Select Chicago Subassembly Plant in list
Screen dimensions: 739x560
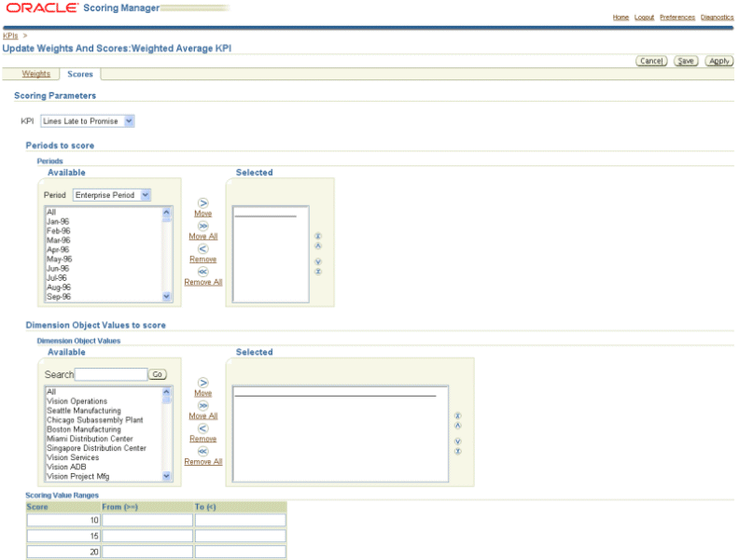(95, 420)
